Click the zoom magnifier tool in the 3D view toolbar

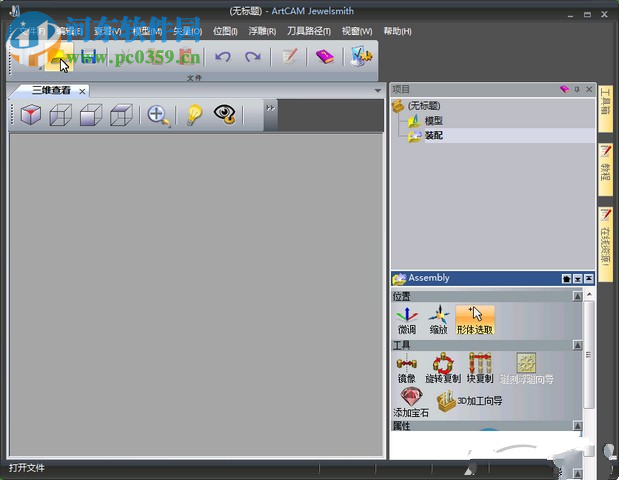pos(159,116)
